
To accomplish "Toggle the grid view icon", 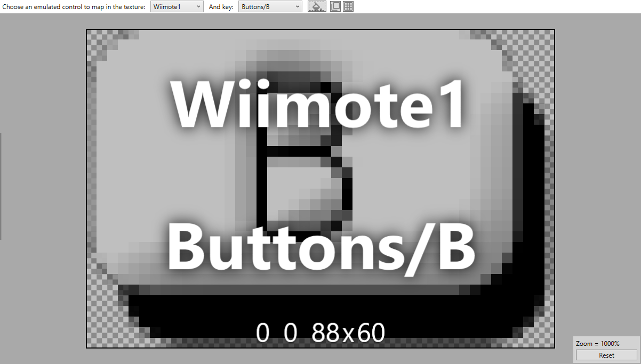I will (348, 6).
